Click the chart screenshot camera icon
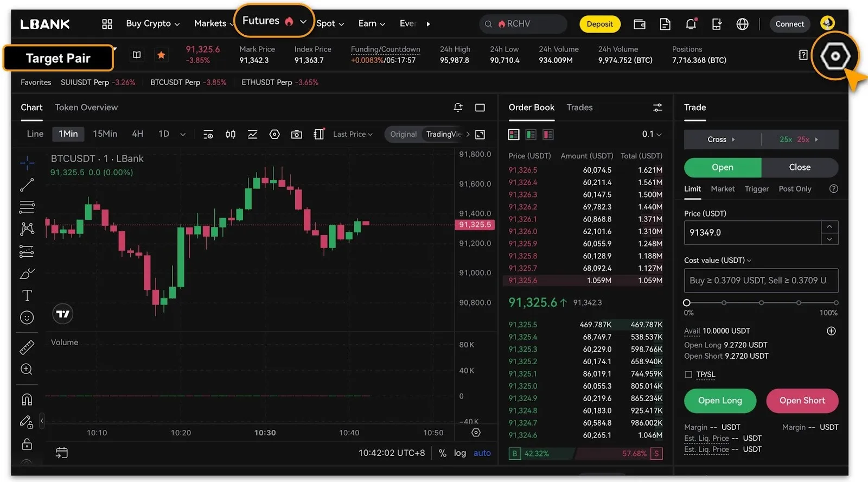Viewport: 868px width, 482px height. (x=296, y=135)
